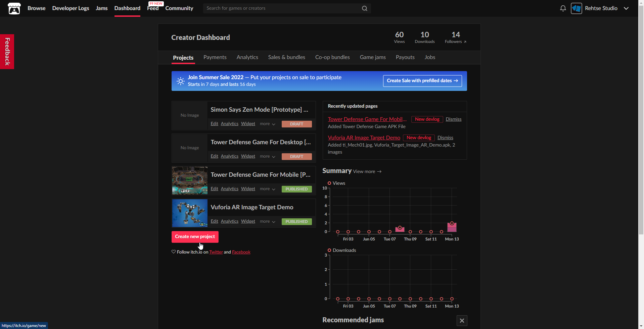Open Vuforia AR Image Target Demo project title

(252, 207)
